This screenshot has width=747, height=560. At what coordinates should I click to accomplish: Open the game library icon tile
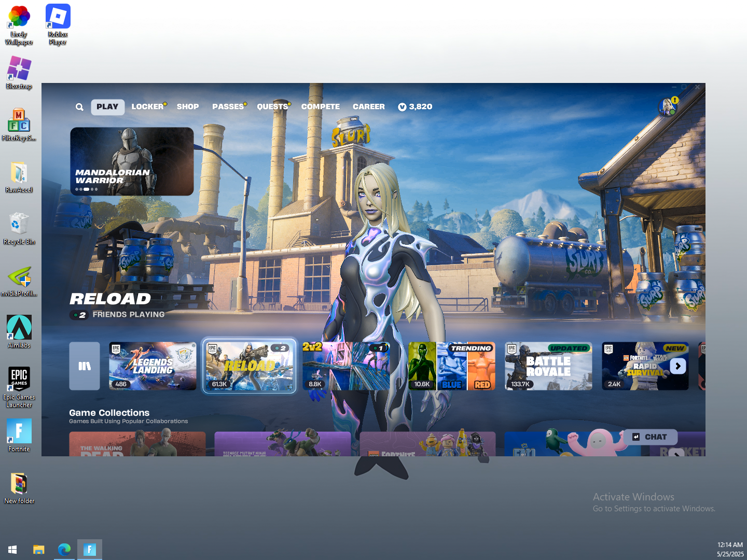click(x=85, y=366)
